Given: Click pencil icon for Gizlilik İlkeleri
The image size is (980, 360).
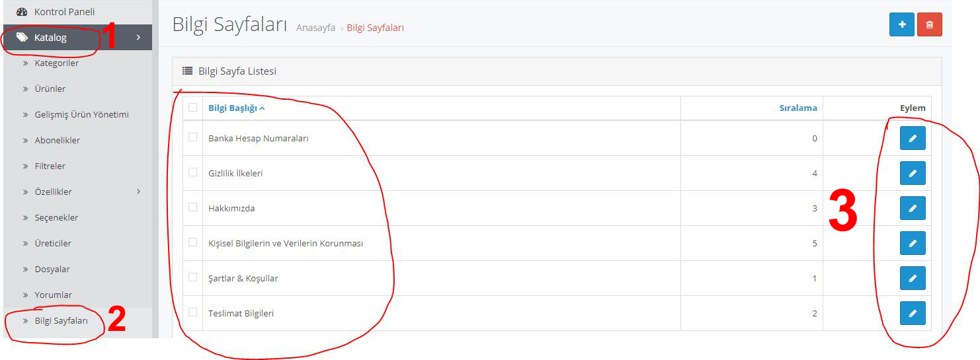Looking at the screenshot, I should pos(912,173).
